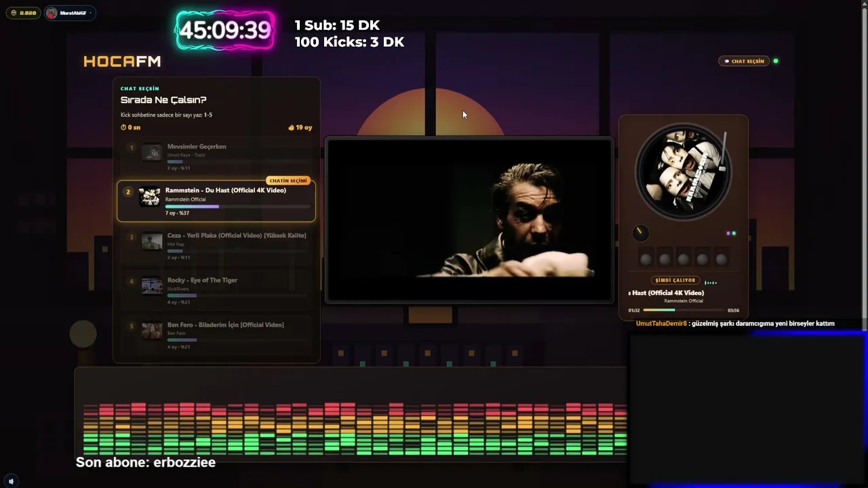Click the countdown timer 45:09:39
The height and width of the screenshot is (488, 868).
[225, 30]
